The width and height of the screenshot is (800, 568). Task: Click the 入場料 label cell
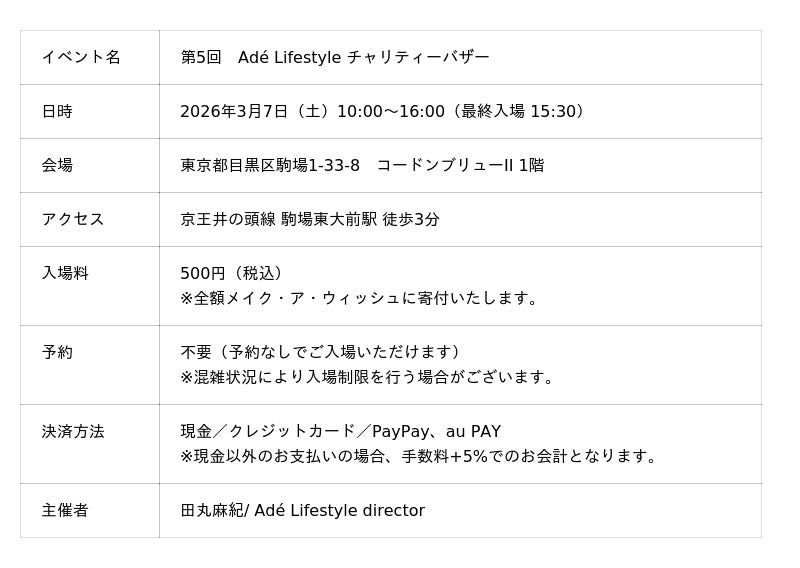[x=65, y=273]
